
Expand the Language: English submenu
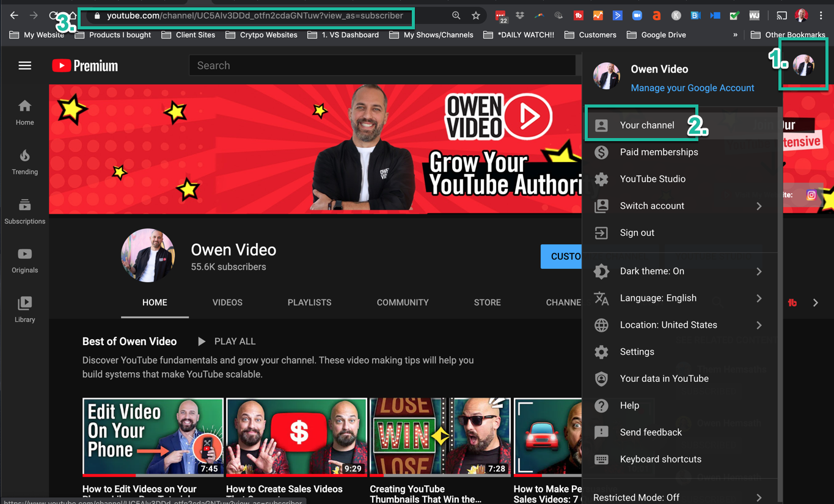759,298
